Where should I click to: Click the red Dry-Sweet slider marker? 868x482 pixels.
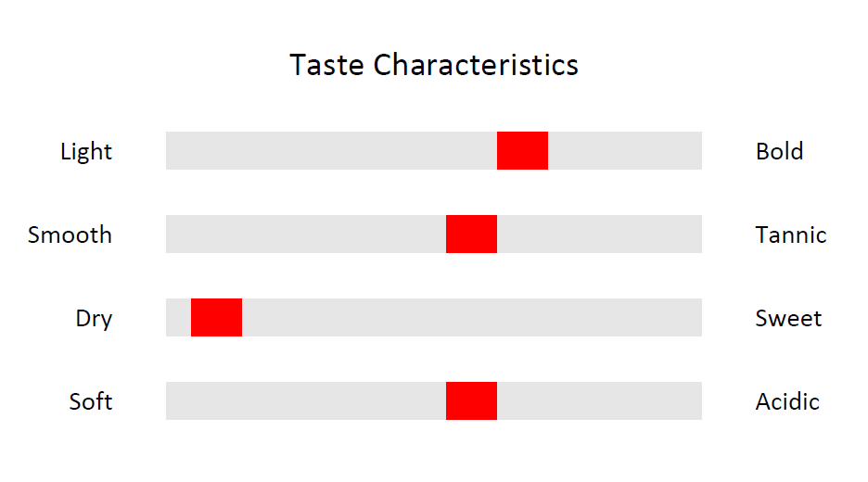click(216, 317)
